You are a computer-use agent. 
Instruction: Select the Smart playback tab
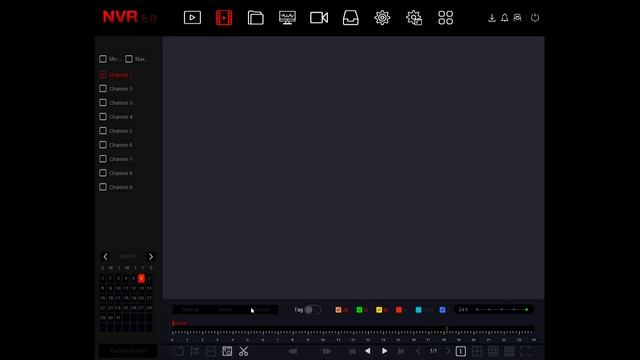tap(225, 310)
